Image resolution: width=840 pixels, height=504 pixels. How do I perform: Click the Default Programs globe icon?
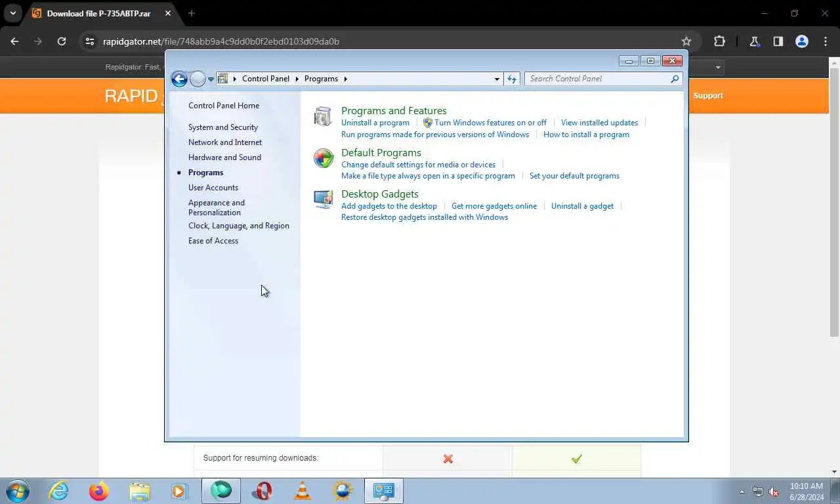click(x=324, y=158)
